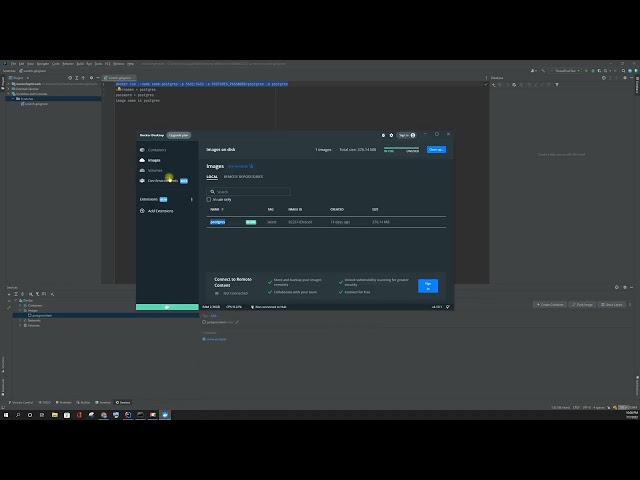The height and width of the screenshot is (480, 640).
Task: Sort images by SIZE column header
Action: click(375, 209)
